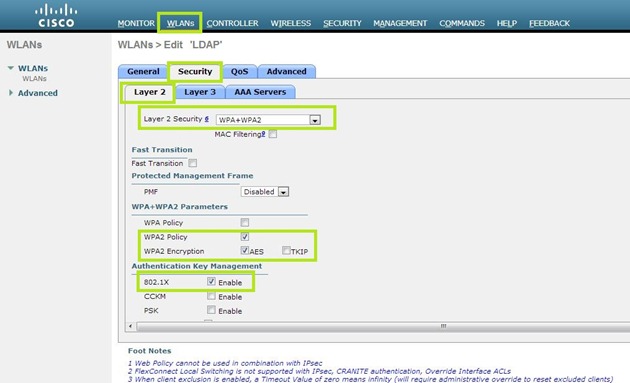630x383 pixels.
Task: Click the MAC Filtering footnote link
Action: point(264,134)
